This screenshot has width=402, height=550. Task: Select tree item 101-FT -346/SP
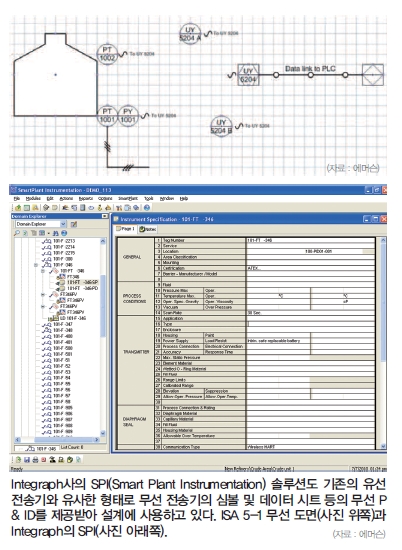pyautogui.click(x=82, y=282)
